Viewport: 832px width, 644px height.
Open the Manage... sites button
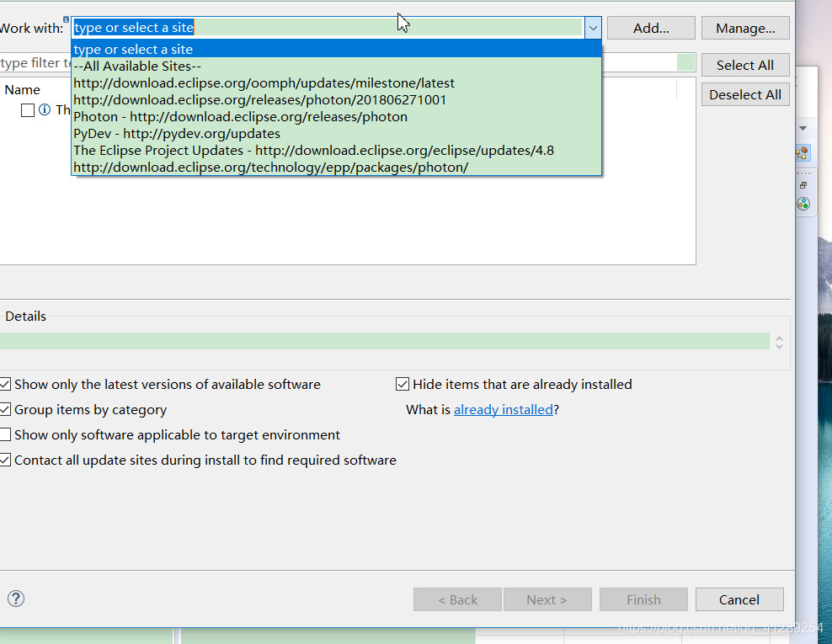pyautogui.click(x=745, y=28)
